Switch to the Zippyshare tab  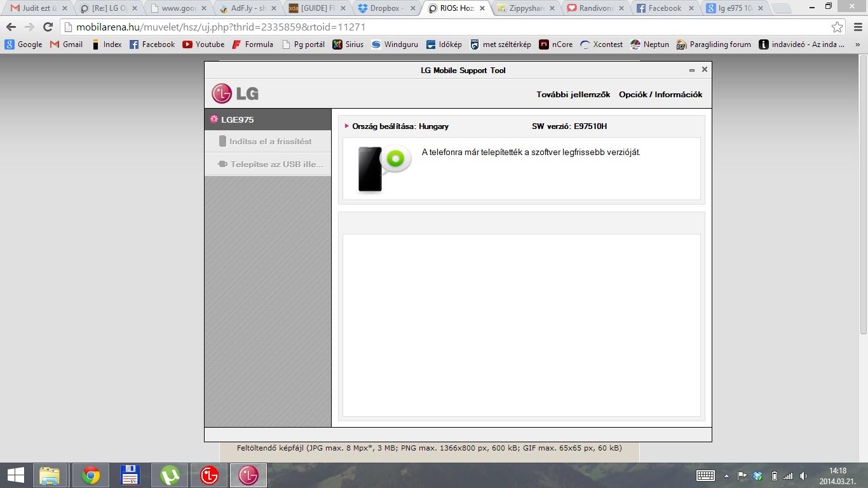(x=524, y=8)
